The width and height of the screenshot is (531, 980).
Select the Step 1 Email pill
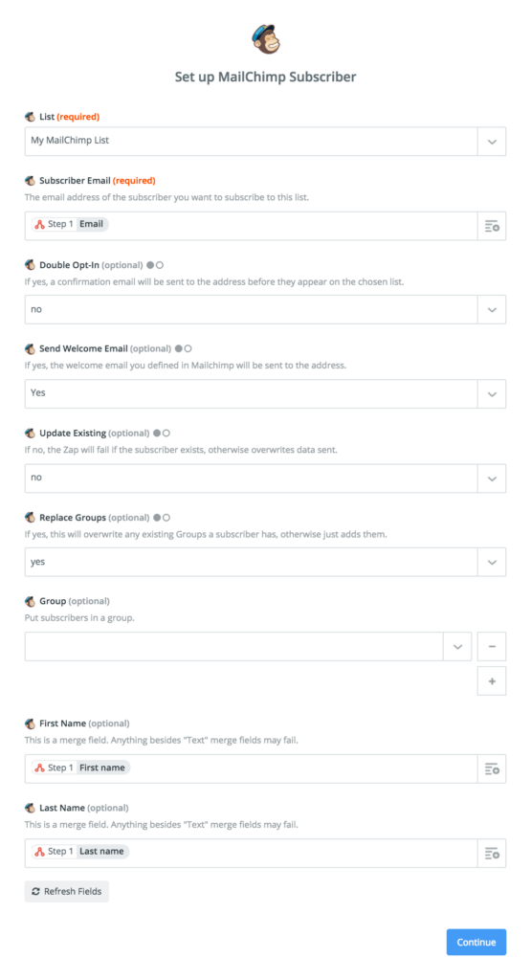tap(70, 224)
